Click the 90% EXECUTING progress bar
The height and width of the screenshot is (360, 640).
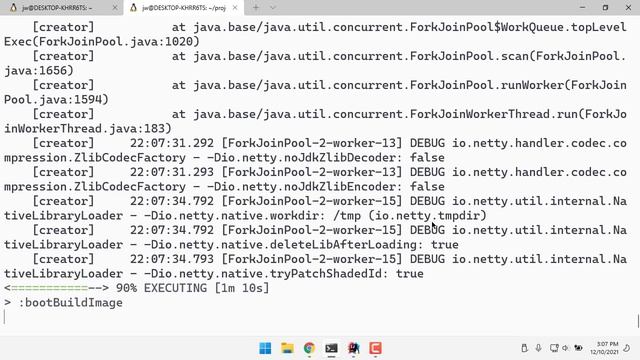pyautogui.click(x=136, y=288)
